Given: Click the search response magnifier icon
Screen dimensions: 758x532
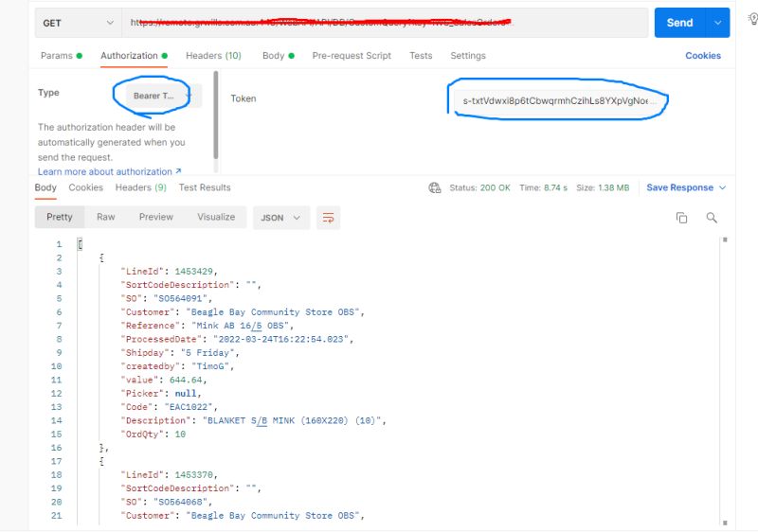Looking at the screenshot, I should [712, 218].
